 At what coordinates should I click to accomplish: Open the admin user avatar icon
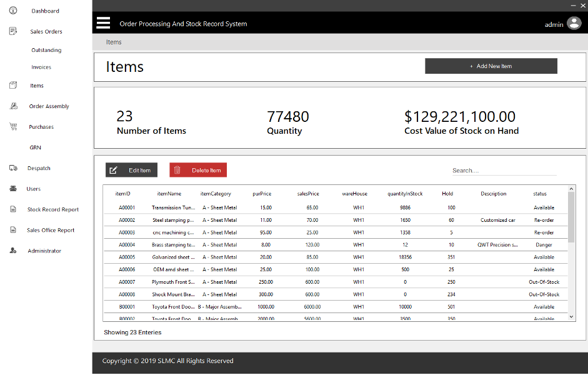point(574,24)
